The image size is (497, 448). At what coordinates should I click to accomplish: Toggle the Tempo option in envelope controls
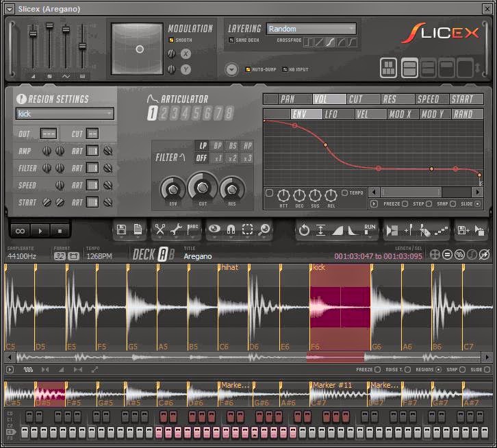tap(344, 192)
